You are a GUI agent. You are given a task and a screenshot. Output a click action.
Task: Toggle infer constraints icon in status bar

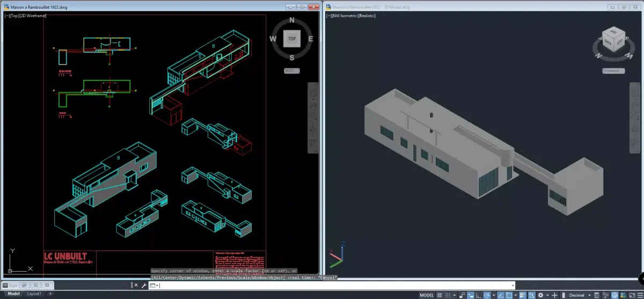tap(462, 295)
